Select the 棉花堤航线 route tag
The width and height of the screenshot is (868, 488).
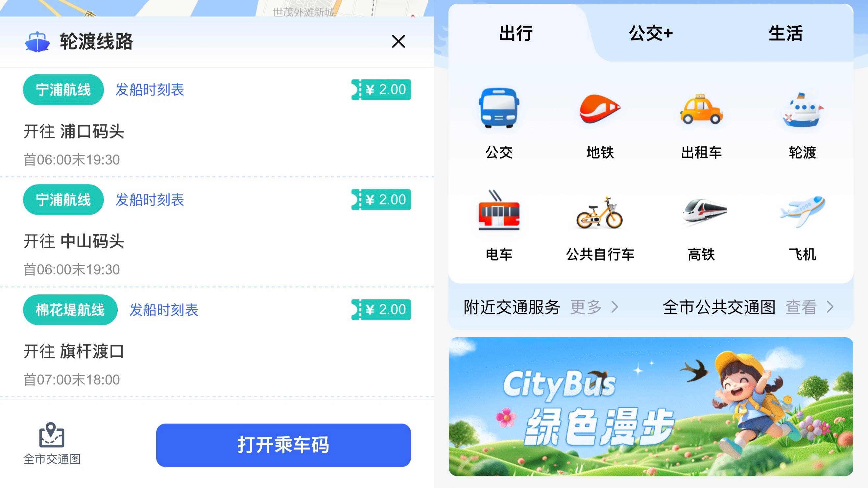pos(70,310)
